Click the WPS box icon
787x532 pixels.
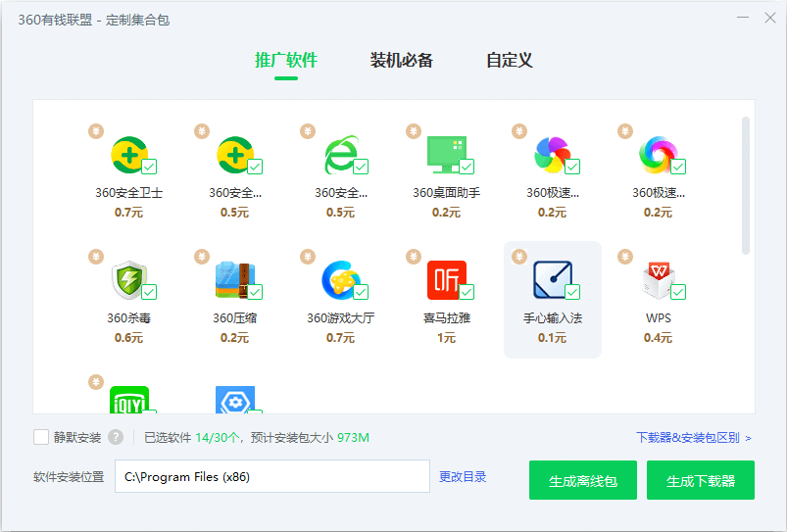coord(659,280)
